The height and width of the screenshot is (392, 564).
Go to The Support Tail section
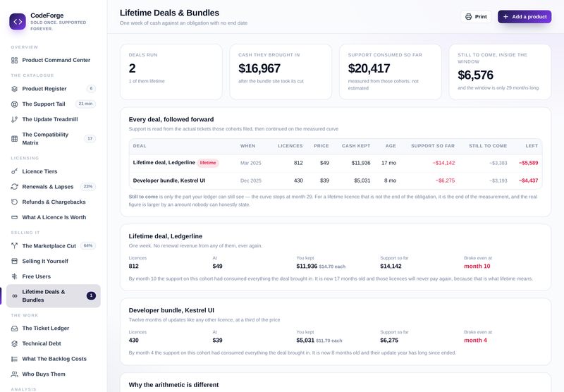click(x=54, y=104)
